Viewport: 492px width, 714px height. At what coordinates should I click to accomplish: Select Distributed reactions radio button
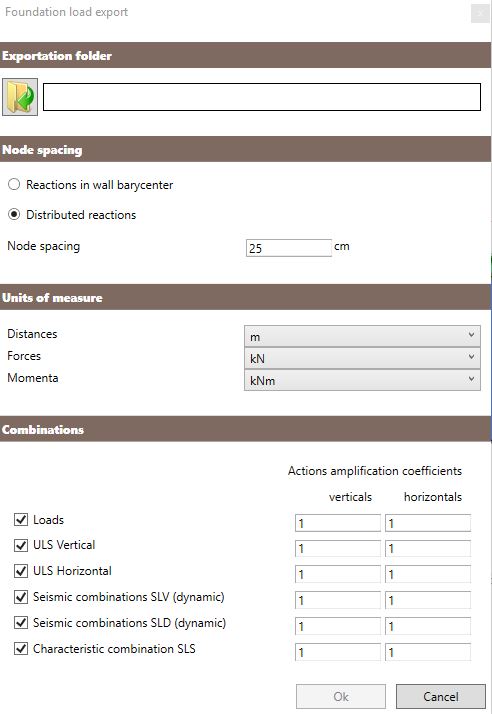14,214
